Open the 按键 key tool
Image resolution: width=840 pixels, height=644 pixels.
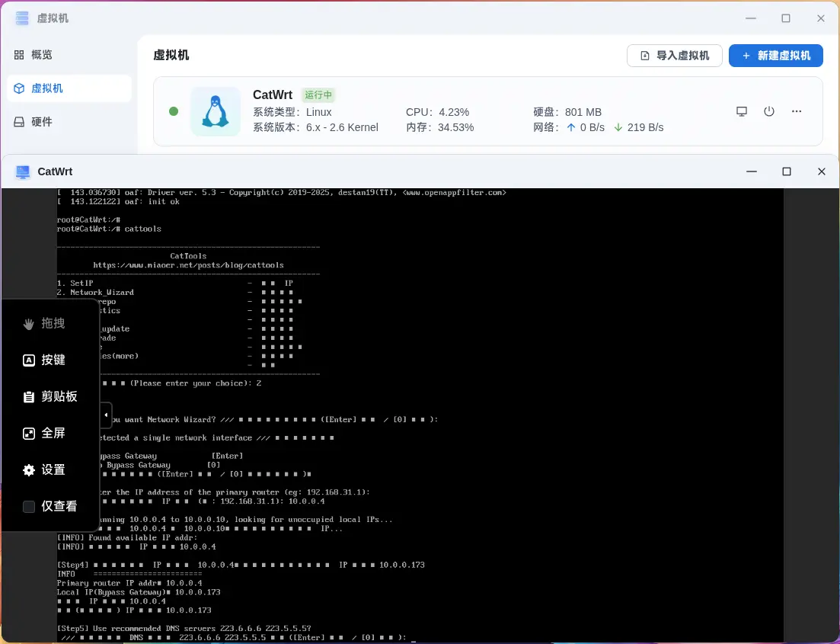44,360
